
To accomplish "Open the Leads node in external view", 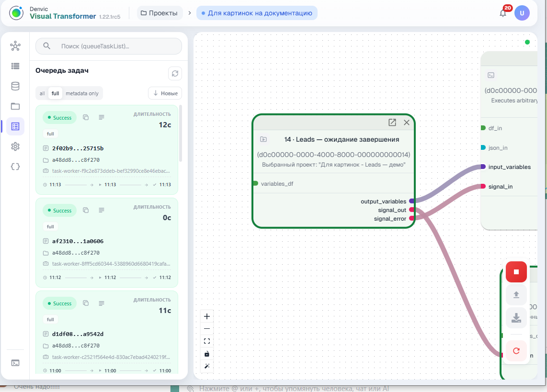I will [x=392, y=123].
